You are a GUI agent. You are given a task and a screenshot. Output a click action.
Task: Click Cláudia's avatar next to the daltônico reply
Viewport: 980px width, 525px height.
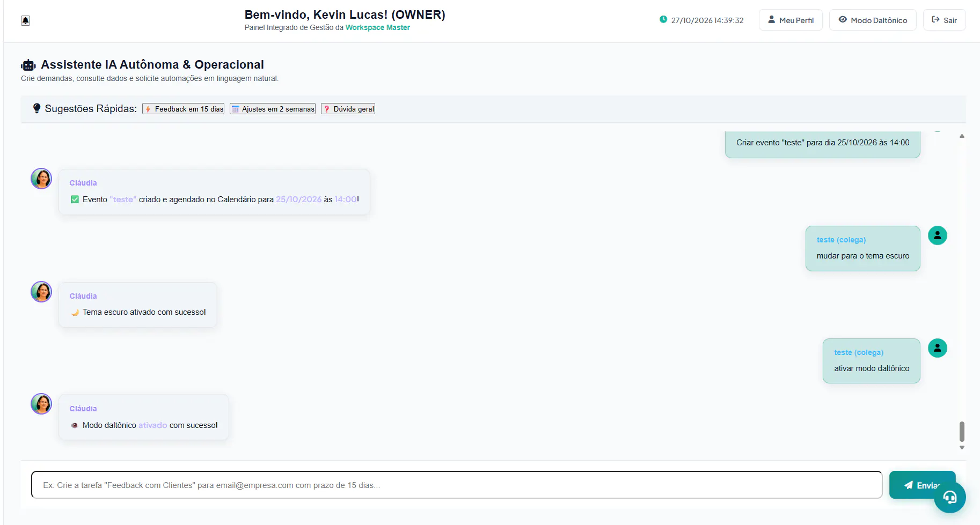41,404
